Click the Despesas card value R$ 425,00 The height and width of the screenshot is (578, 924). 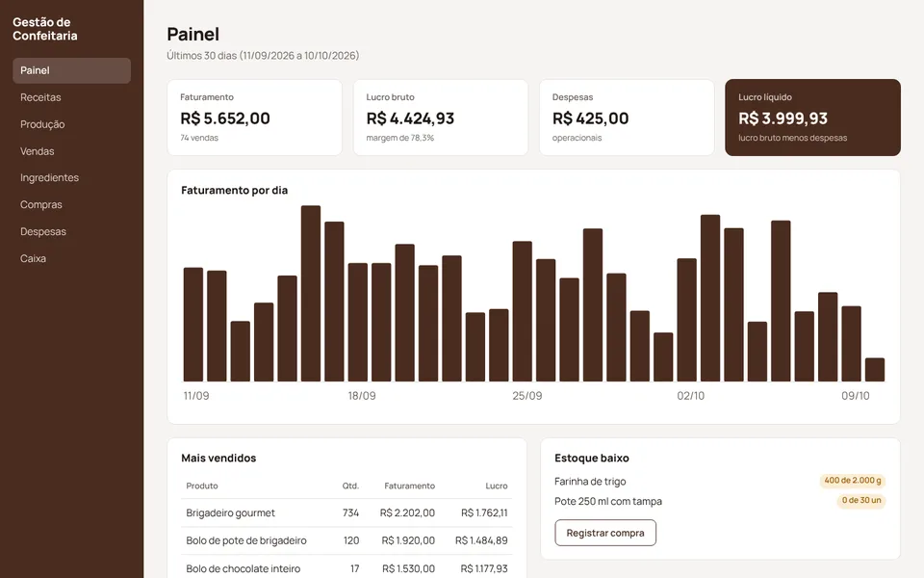tap(590, 118)
